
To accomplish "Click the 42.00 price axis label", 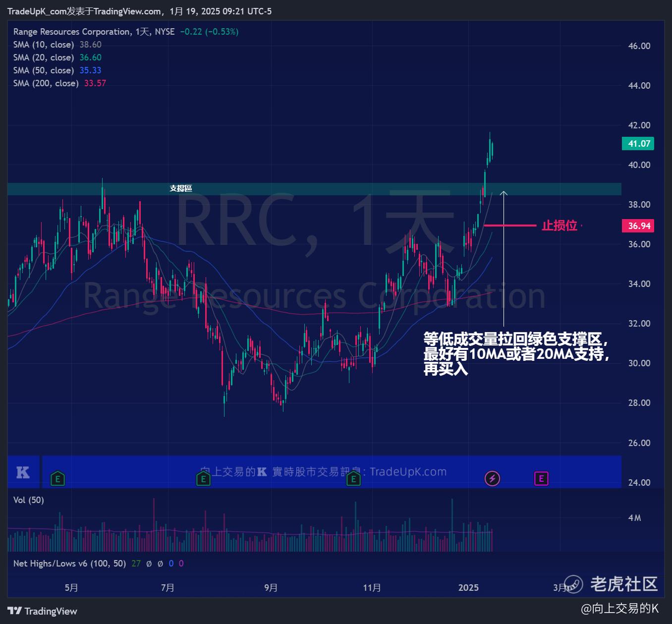I will coord(639,125).
